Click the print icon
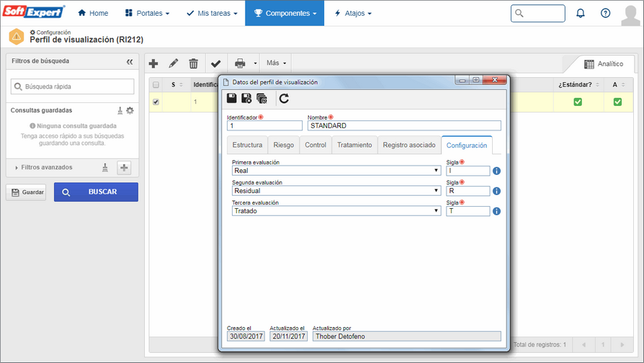The image size is (644, 363). coord(240,63)
